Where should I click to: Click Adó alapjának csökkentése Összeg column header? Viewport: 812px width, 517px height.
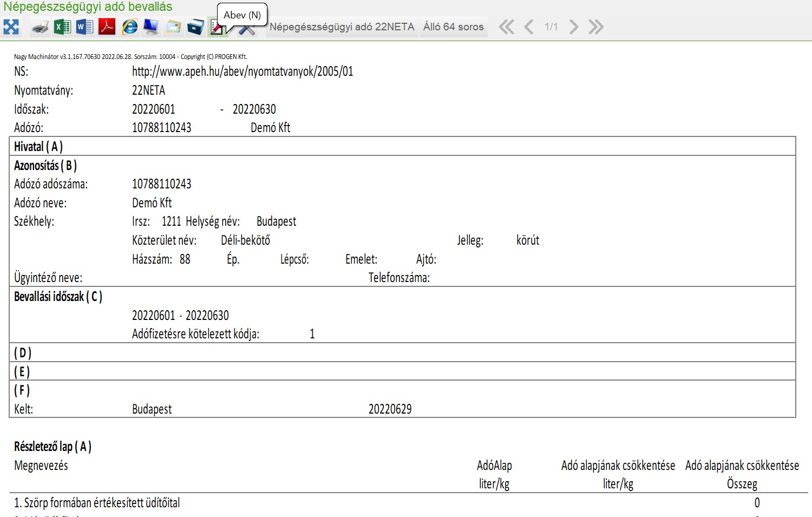(742, 475)
